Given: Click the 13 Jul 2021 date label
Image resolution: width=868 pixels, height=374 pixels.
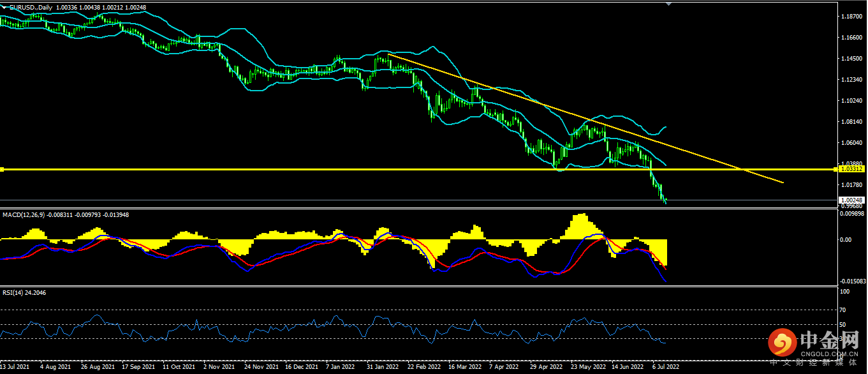Looking at the screenshot, I should pyautogui.click(x=15, y=368).
